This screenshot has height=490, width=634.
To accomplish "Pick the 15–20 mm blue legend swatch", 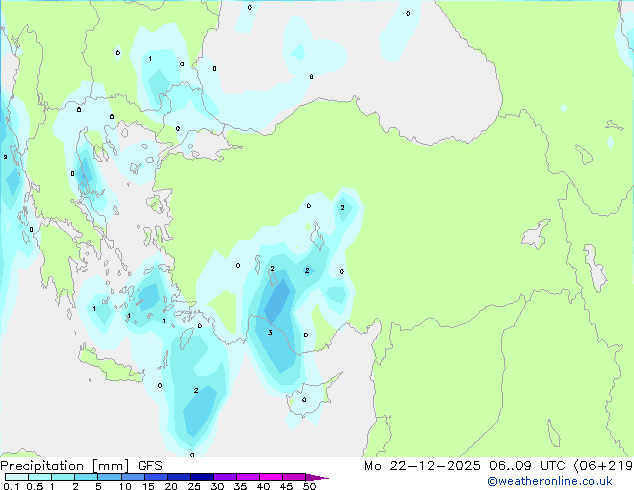I will tap(155, 477).
